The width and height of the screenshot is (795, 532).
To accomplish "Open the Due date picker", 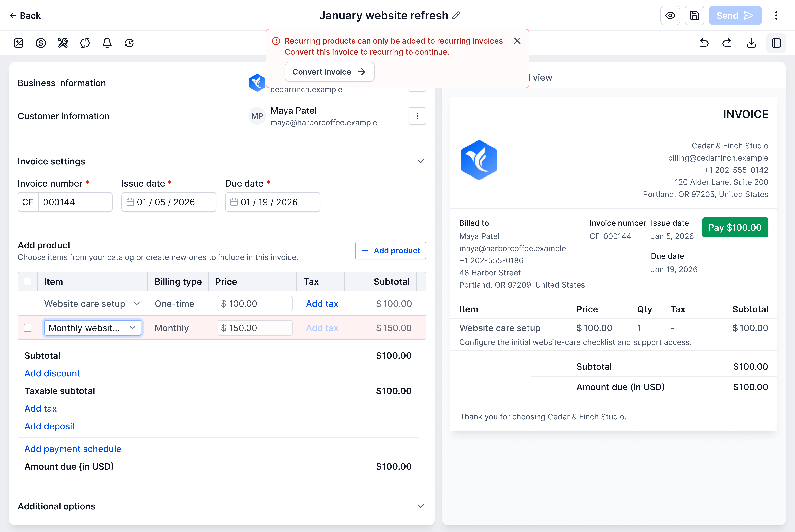I will point(273,202).
